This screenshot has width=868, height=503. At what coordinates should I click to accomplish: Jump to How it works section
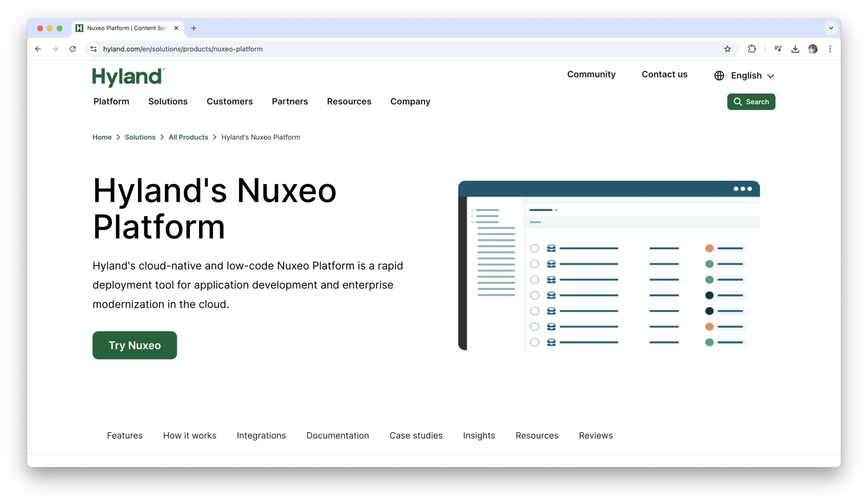click(189, 435)
